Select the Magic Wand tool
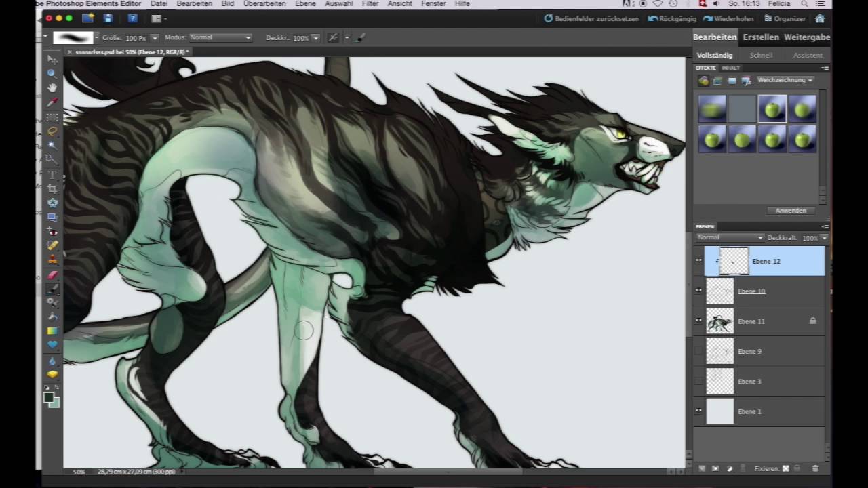This screenshot has width=868, height=488. point(52,145)
